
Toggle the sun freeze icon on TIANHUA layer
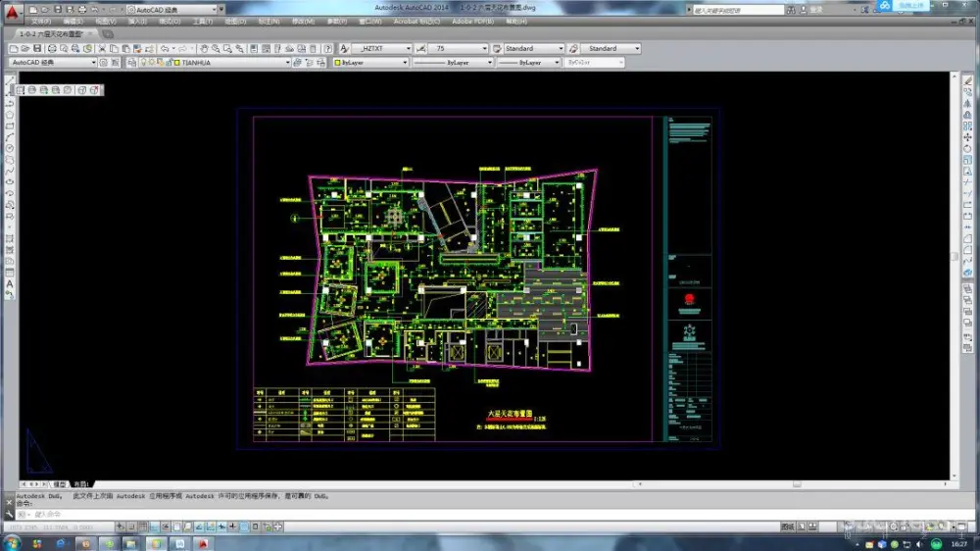click(x=151, y=62)
